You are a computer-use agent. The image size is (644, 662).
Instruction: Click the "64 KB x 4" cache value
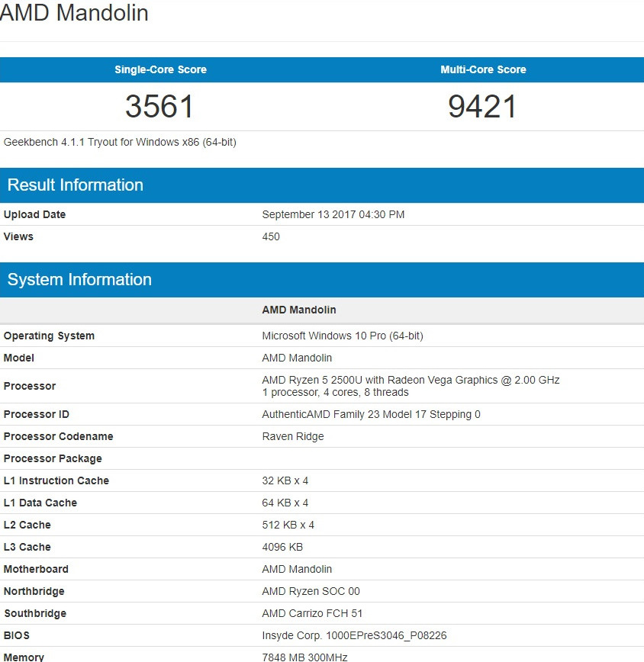point(285,503)
